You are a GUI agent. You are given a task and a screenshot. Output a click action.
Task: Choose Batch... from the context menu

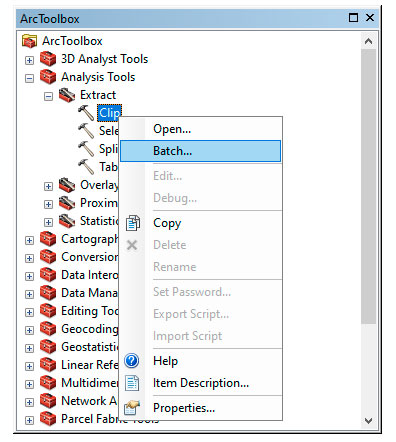tap(201, 151)
